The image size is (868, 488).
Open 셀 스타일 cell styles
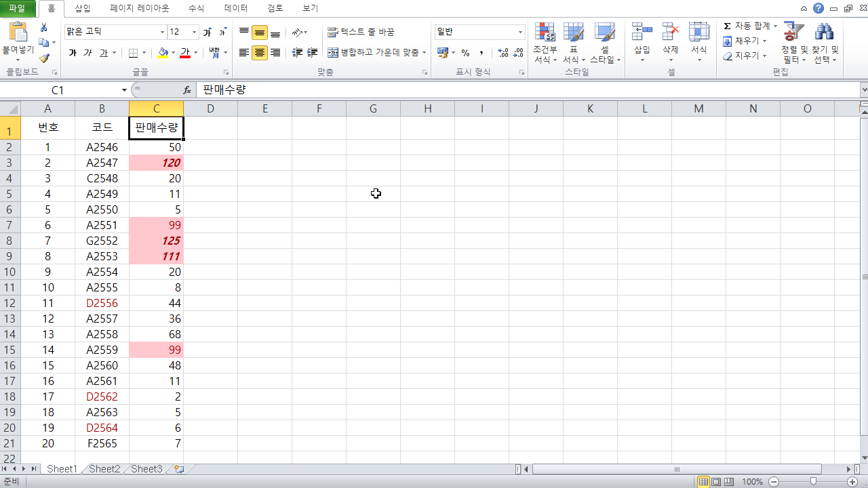pos(605,43)
